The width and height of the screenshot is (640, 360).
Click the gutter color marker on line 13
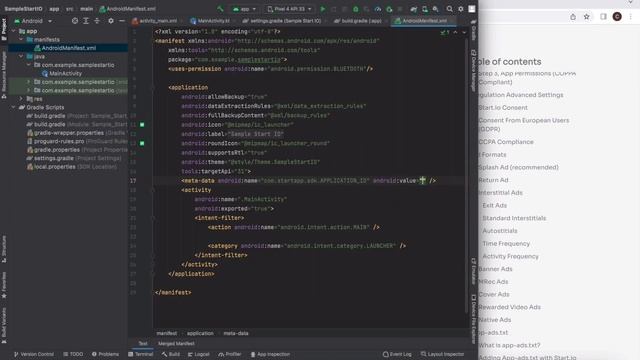point(142,143)
